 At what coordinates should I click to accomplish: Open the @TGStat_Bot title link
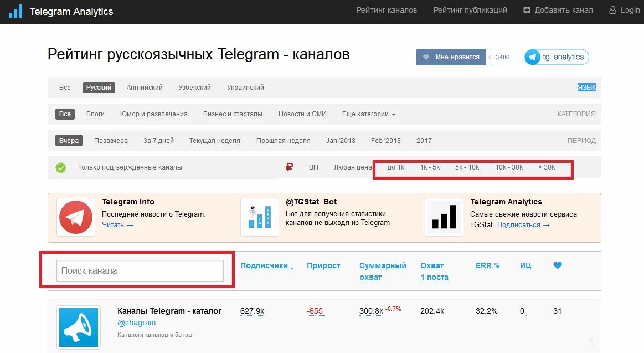[311, 202]
